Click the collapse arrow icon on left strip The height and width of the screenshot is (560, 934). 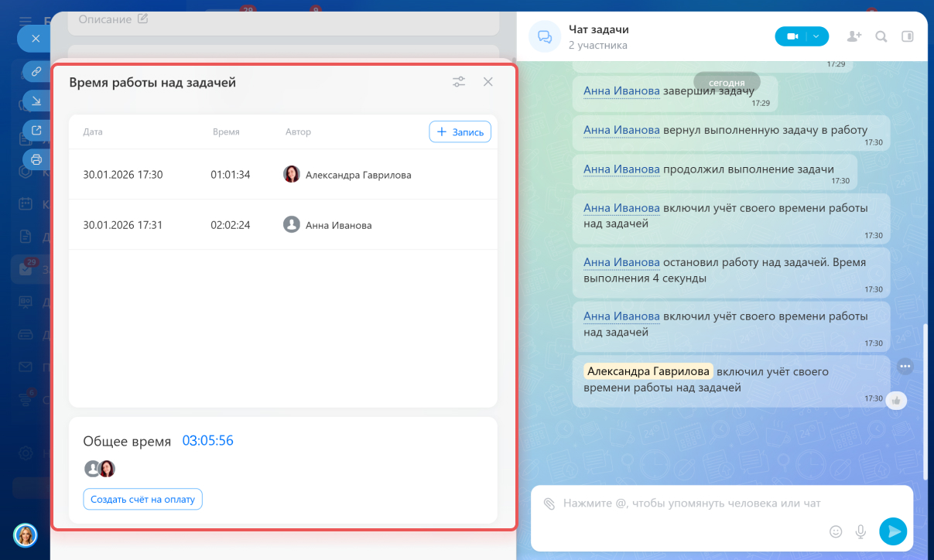tap(36, 101)
